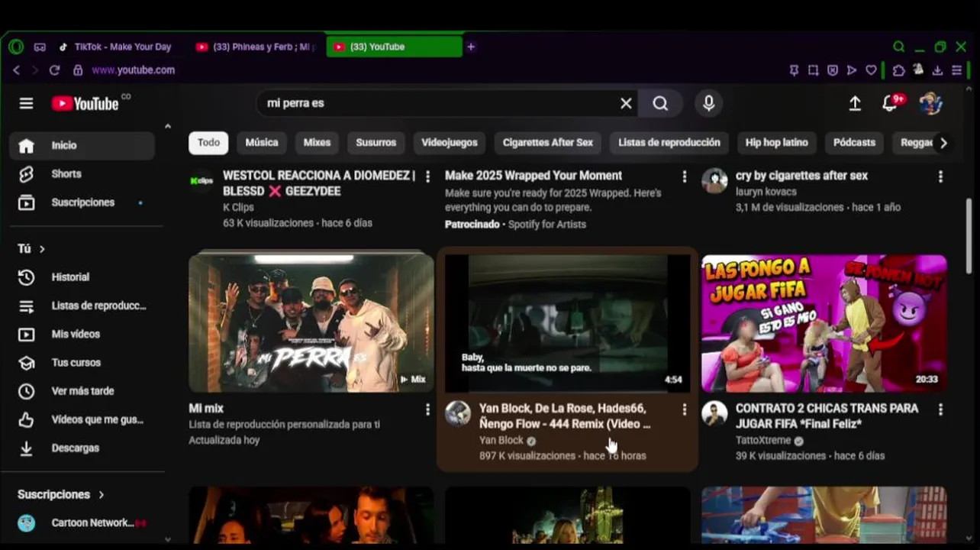This screenshot has width=980, height=550.
Task: Open options for Mi mix playlist
Action: tap(427, 409)
